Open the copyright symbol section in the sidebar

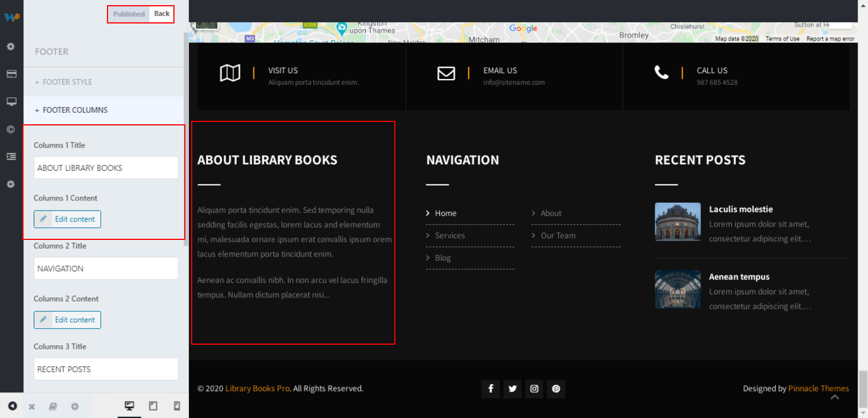click(x=11, y=129)
